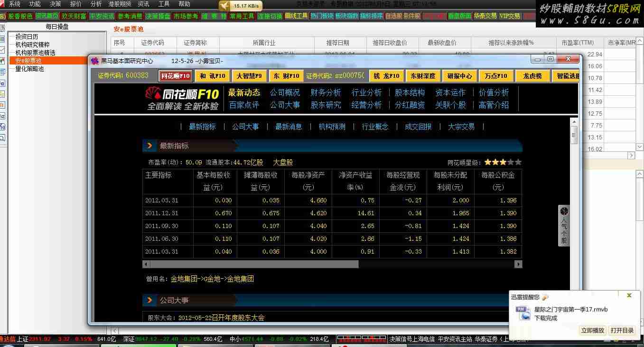Image resolution: width=644 pixels, height=347 pixels.
Task: Click 立即播放 in the Xunlei popup
Action: tap(593, 330)
